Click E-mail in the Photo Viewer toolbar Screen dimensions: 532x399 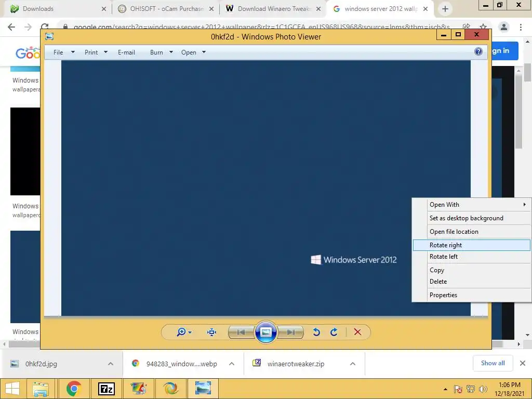[126, 52]
